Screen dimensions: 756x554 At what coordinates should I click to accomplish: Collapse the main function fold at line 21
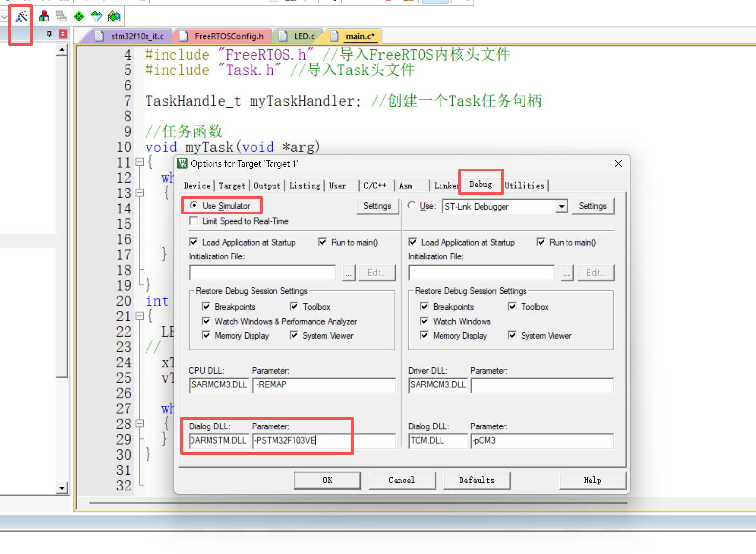pyautogui.click(x=140, y=316)
